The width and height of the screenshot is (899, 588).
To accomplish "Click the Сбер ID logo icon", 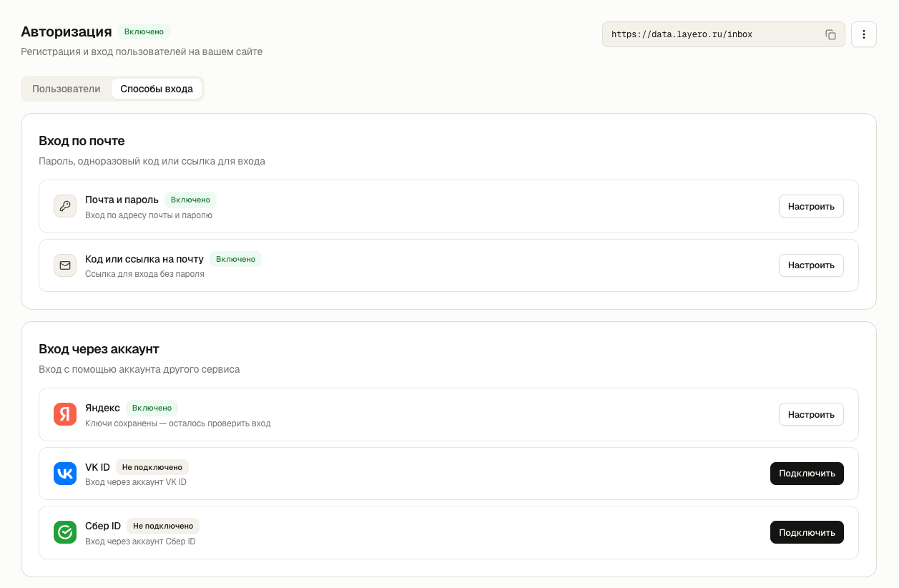I will tap(65, 532).
